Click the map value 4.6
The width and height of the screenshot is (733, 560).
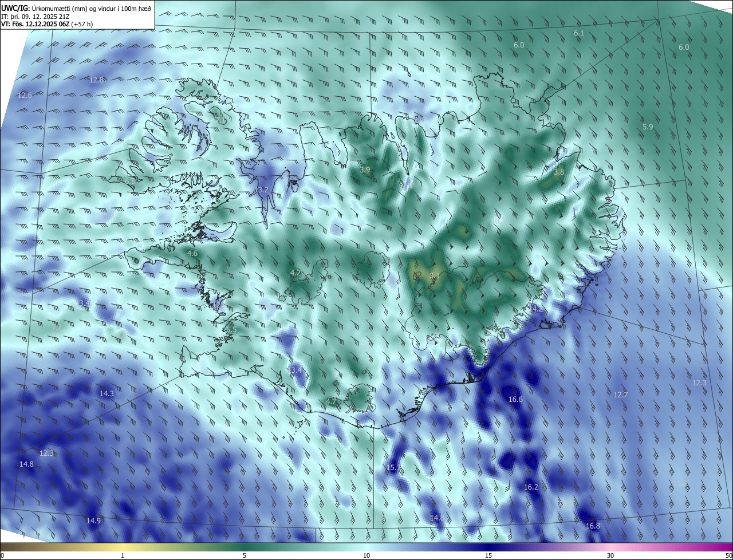pos(192,253)
